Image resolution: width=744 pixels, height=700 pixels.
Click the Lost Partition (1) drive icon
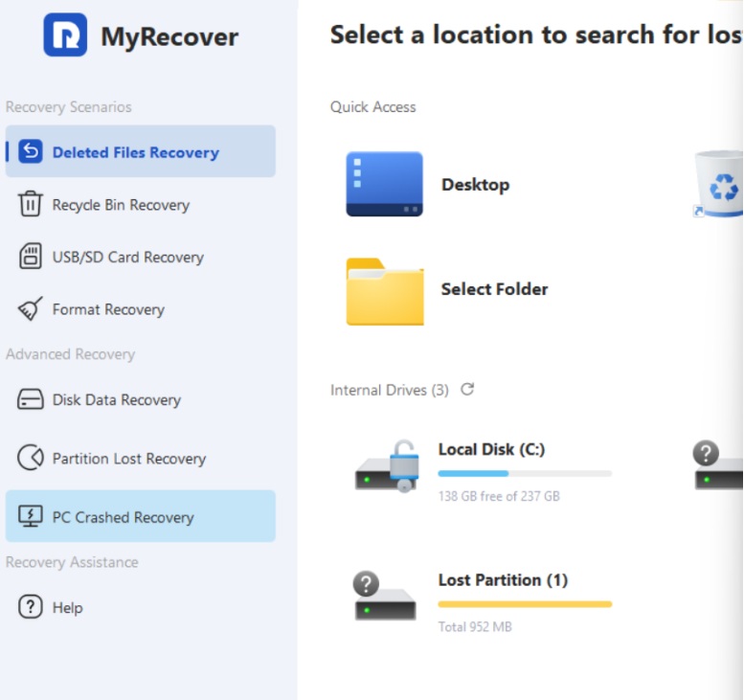point(385,596)
